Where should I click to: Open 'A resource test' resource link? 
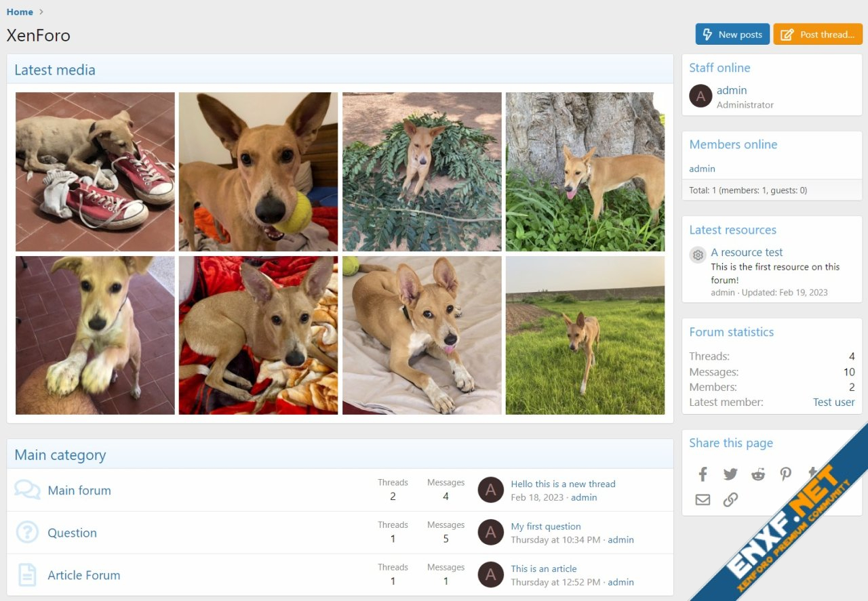point(747,252)
